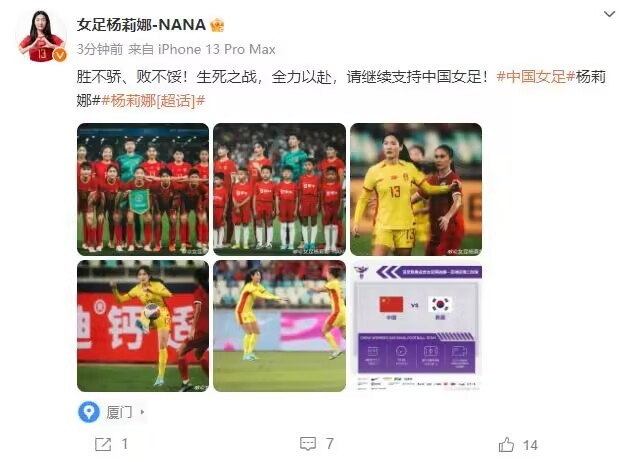Screen dimensions: 623x462
Task: Click the blue location pin icon
Action: [x=89, y=412]
